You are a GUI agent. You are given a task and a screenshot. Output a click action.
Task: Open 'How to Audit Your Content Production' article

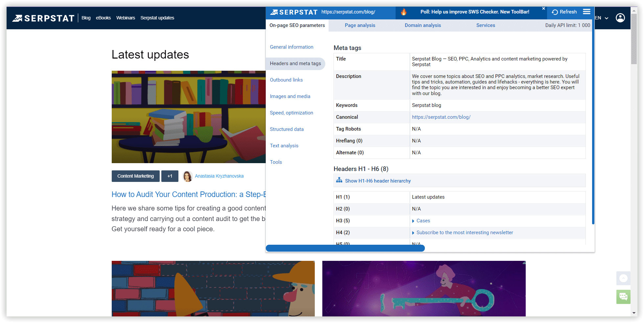[x=189, y=194]
